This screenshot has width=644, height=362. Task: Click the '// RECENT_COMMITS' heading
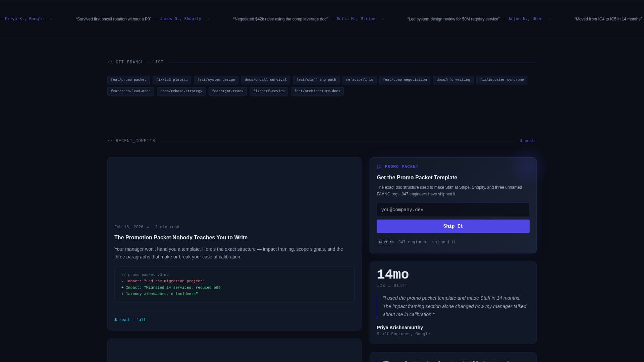(131, 141)
